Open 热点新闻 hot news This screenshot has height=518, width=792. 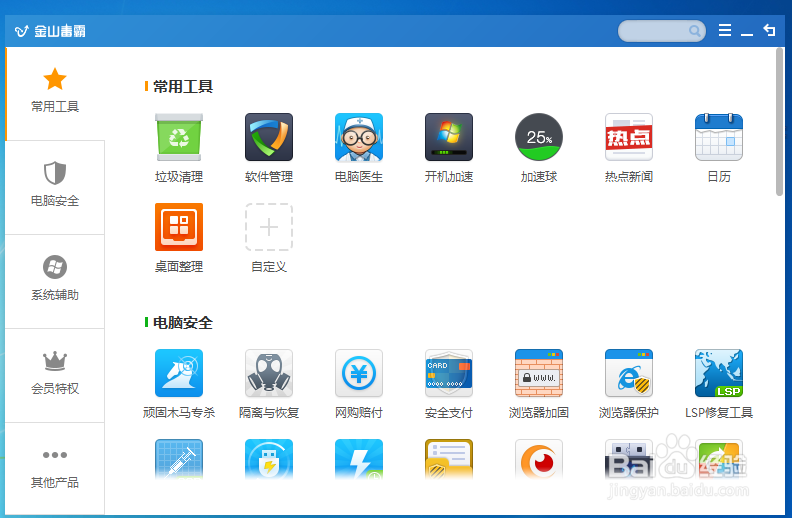[x=628, y=137]
